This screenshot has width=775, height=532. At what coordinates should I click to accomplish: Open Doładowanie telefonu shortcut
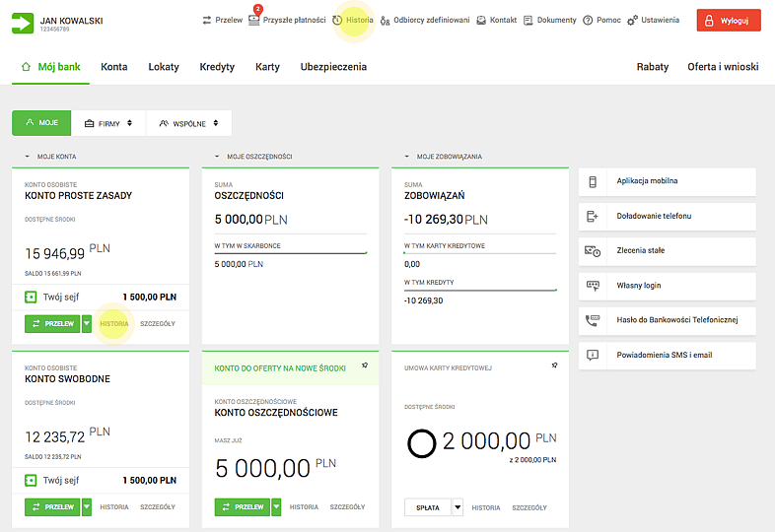[668, 217]
